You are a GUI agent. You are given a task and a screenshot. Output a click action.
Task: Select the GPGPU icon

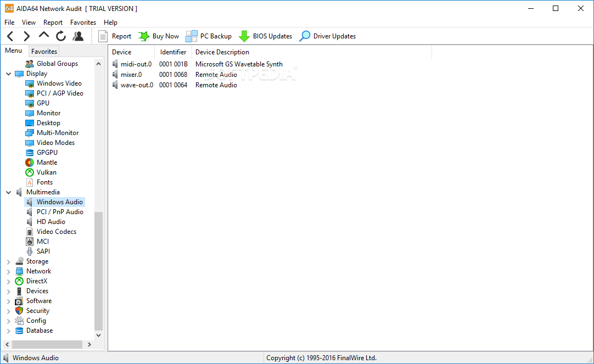tap(30, 153)
